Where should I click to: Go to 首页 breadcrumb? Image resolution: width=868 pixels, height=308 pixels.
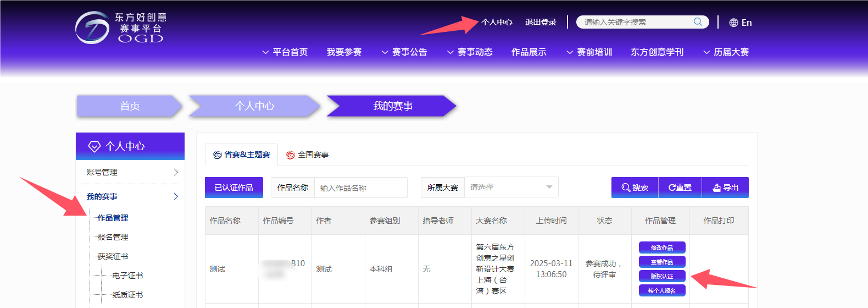(130, 106)
